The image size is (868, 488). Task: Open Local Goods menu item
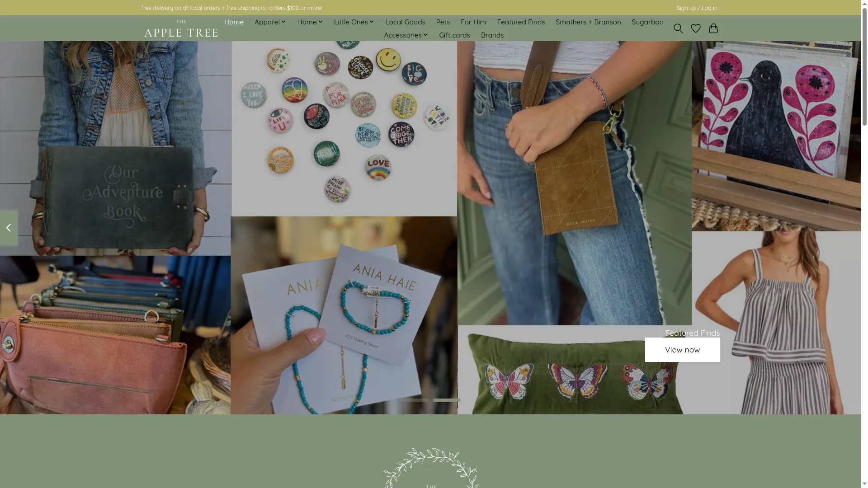405,22
